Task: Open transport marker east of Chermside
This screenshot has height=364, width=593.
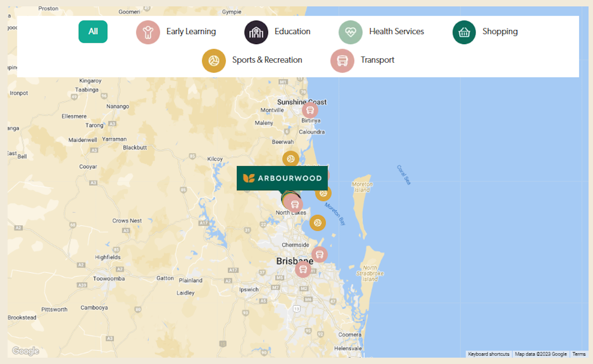Action: [319, 255]
